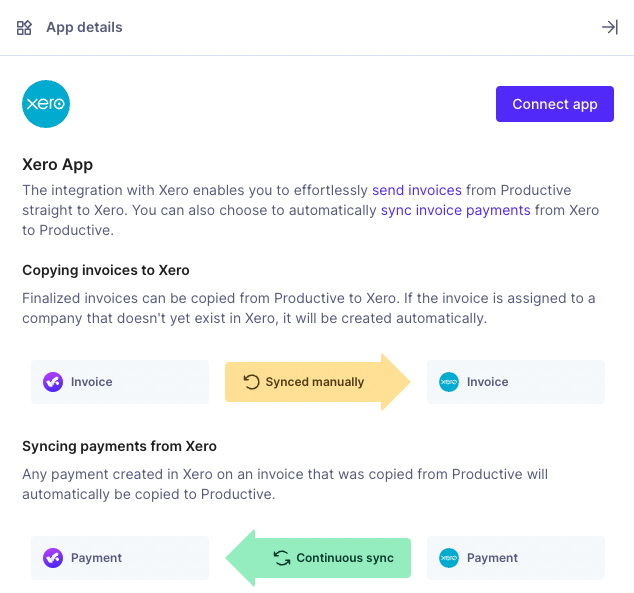Click the Xero icon beside Invoice

(449, 382)
